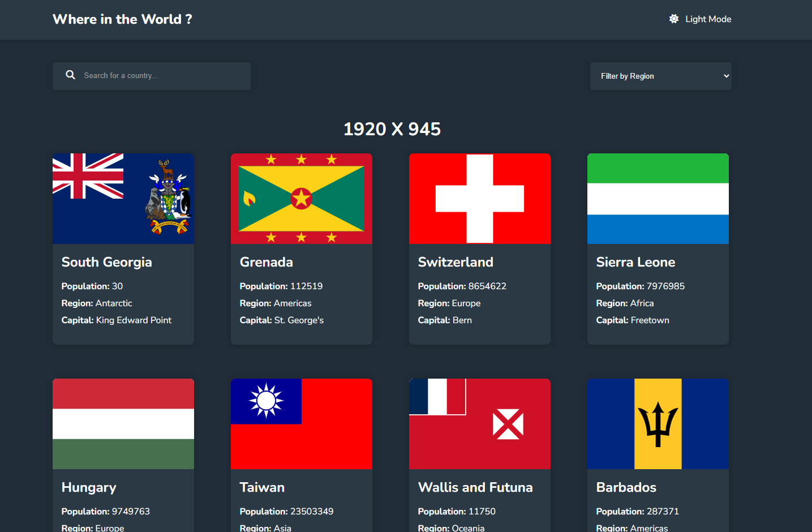Click the Population: 112519 line
Screen dimensions: 812x532
point(281,286)
